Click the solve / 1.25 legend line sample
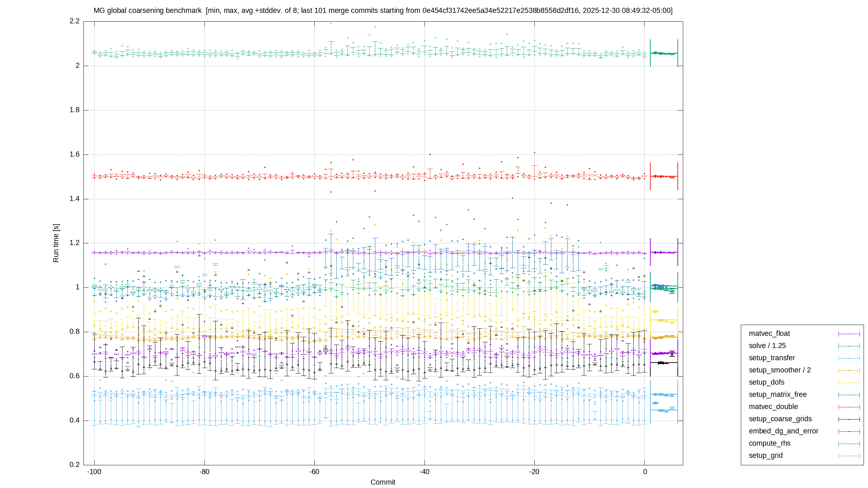This screenshot has height=488, width=868. tap(849, 346)
